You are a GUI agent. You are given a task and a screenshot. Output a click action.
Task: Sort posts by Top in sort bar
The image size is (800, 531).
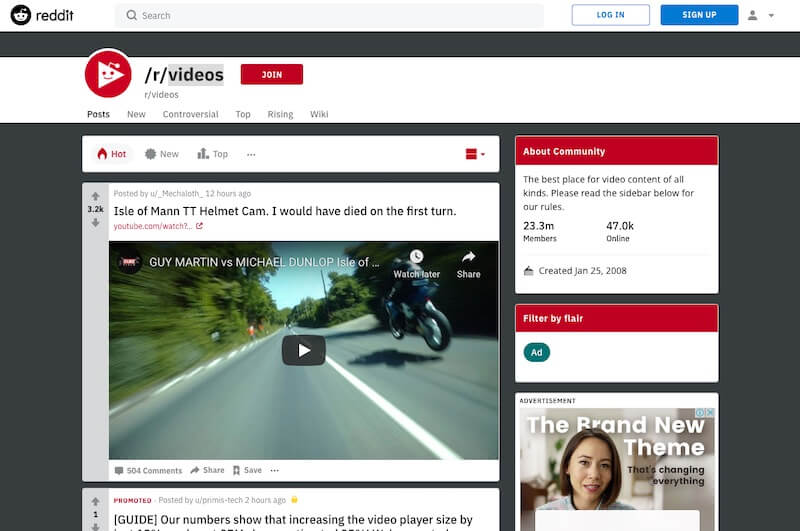click(213, 154)
